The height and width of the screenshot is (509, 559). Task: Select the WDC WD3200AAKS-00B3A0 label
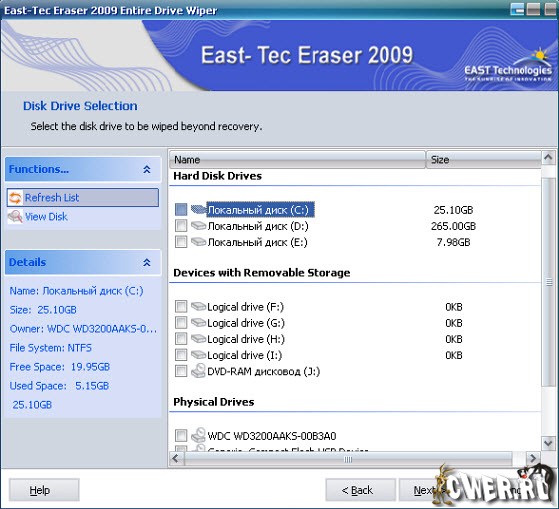[272, 436]
